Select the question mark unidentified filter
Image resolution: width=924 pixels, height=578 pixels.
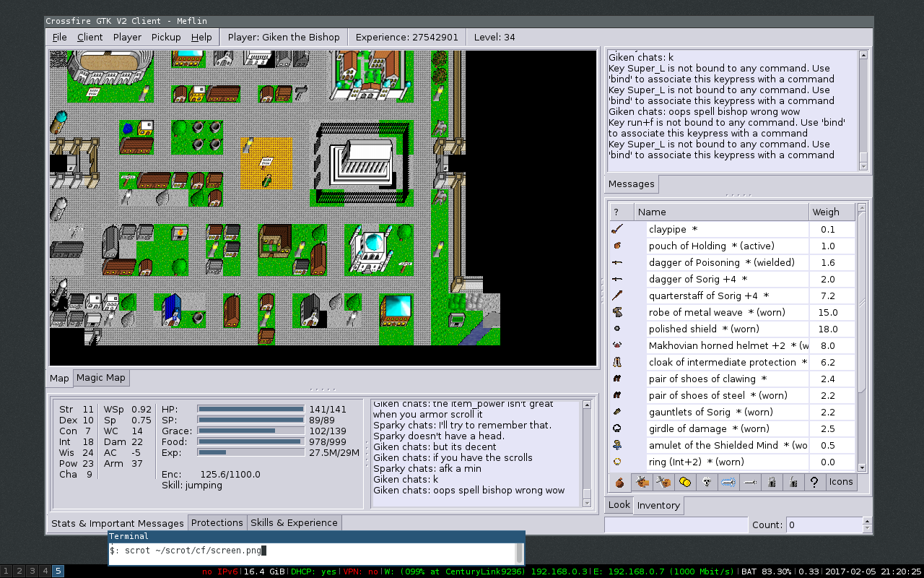(x=815, y=483)
